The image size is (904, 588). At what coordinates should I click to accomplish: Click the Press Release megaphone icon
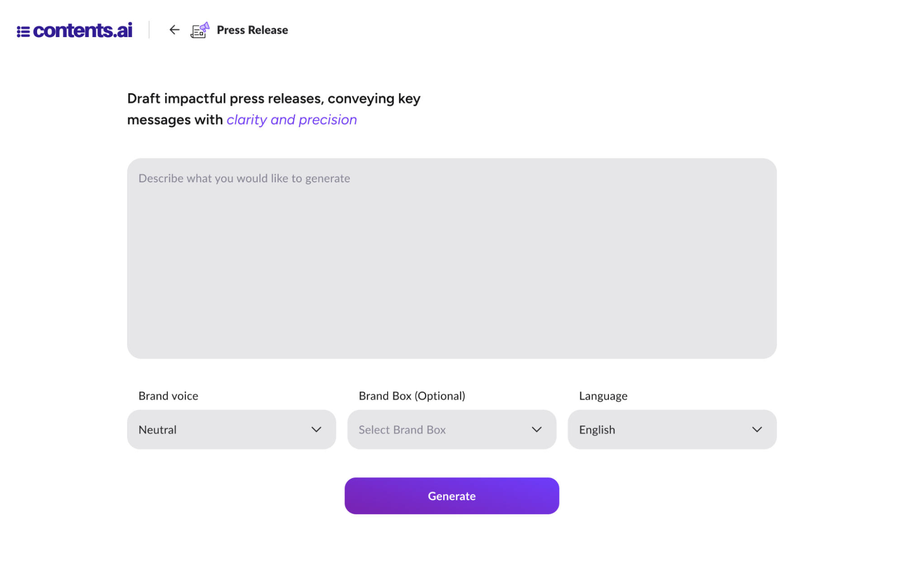tap(199, 30)
